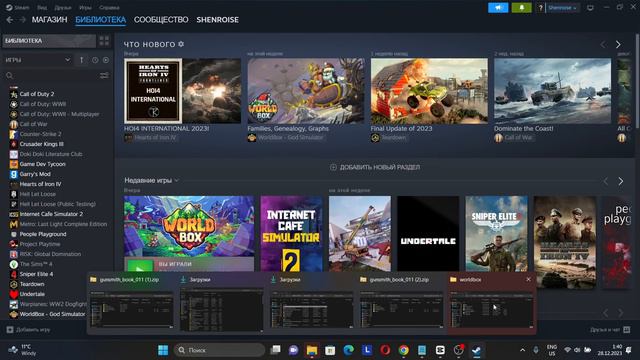
Task: Switch library to collections grid view
Action: pyautogui.click(x=104, y=40)
